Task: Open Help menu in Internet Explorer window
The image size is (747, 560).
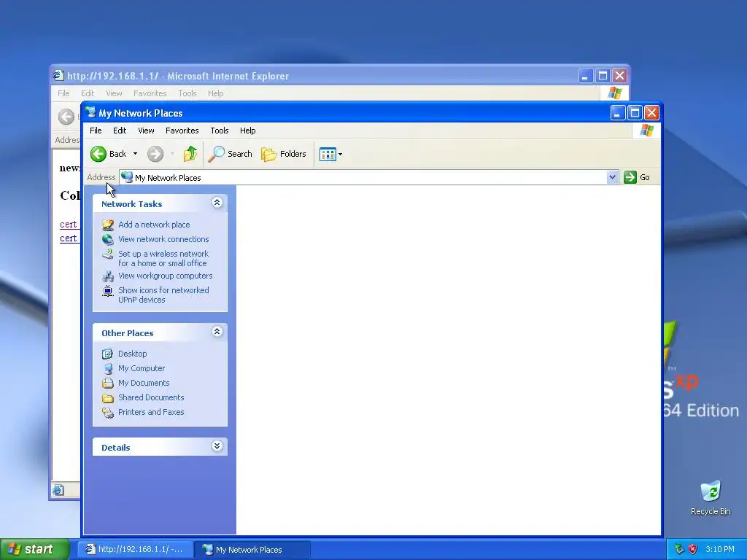Action: (215, 93)
